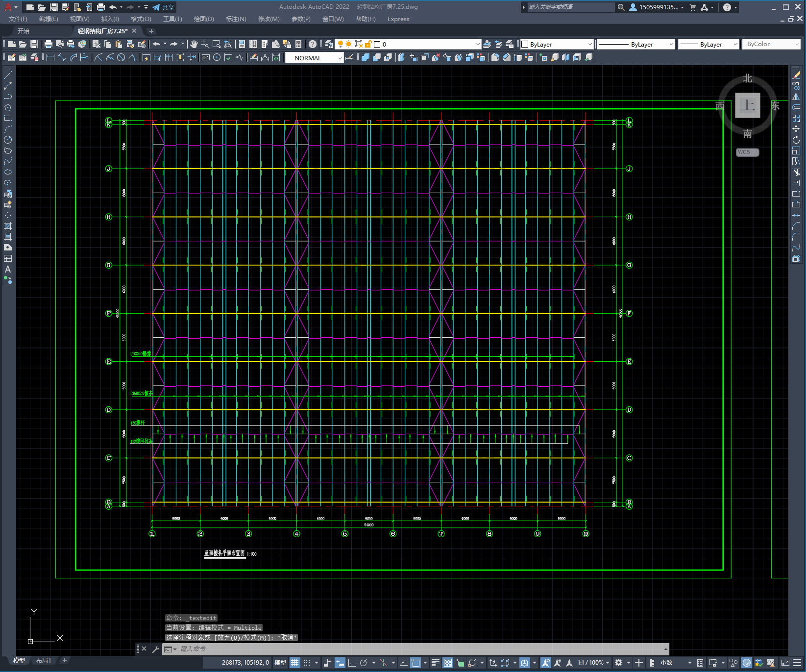Select the Diameter dimension tool

coord(121,58)
